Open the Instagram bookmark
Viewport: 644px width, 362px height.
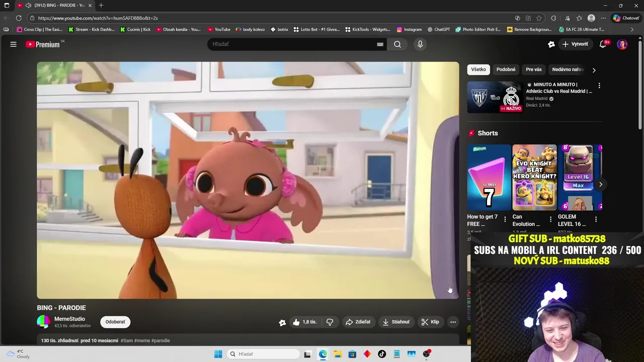(409, 30)
